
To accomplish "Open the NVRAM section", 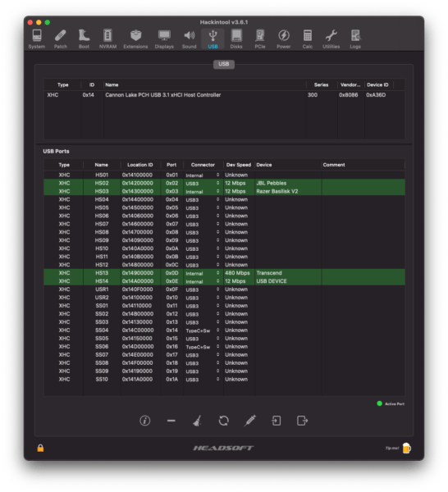I will (x=107, y=39).
